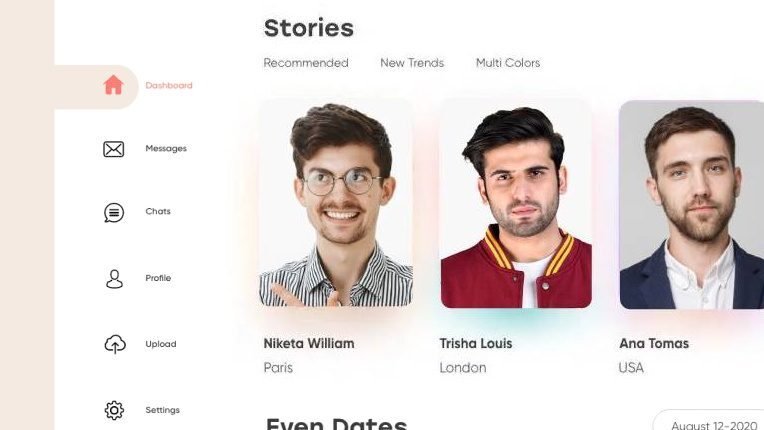Image resolution: width=764 pixels, height=430 pixels.
Task: Open the Settings gear icon
Action: [114, 411]
